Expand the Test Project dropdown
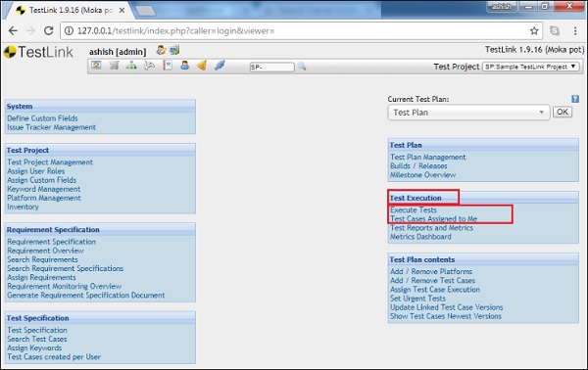This screenshot has width=588, height=370. pyautogui.click(x=530, y=67)
